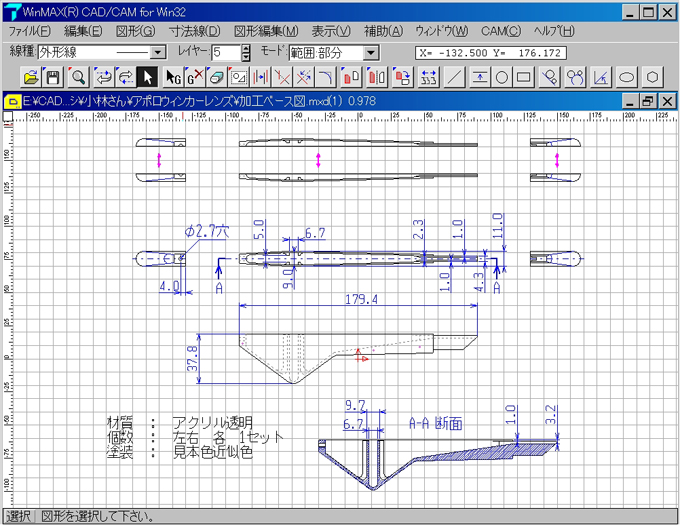Click the document icon in drawing title bar

(x=13, y=102)
